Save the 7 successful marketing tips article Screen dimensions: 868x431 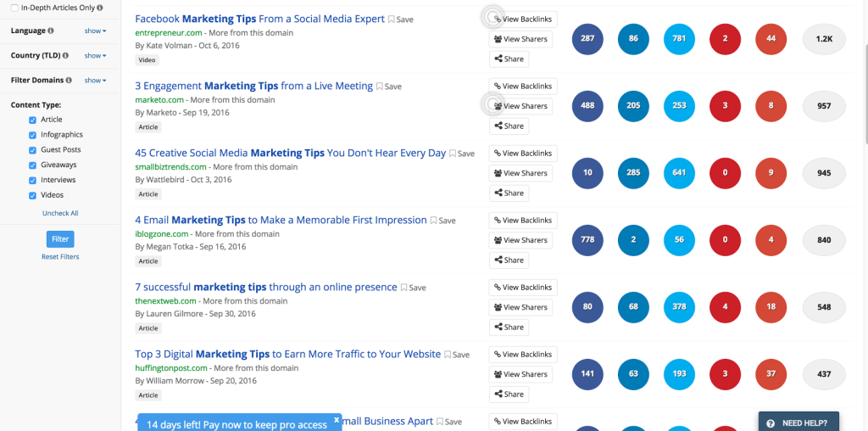point(413,288)
